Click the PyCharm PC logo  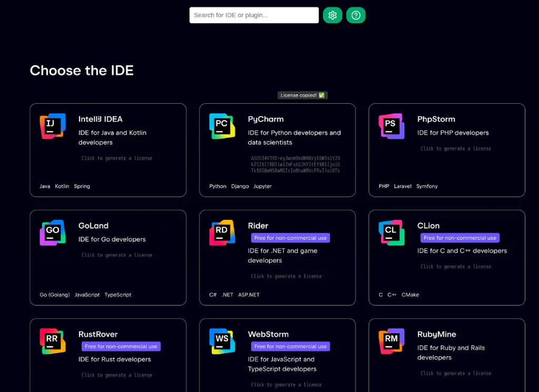coord(222,126)
